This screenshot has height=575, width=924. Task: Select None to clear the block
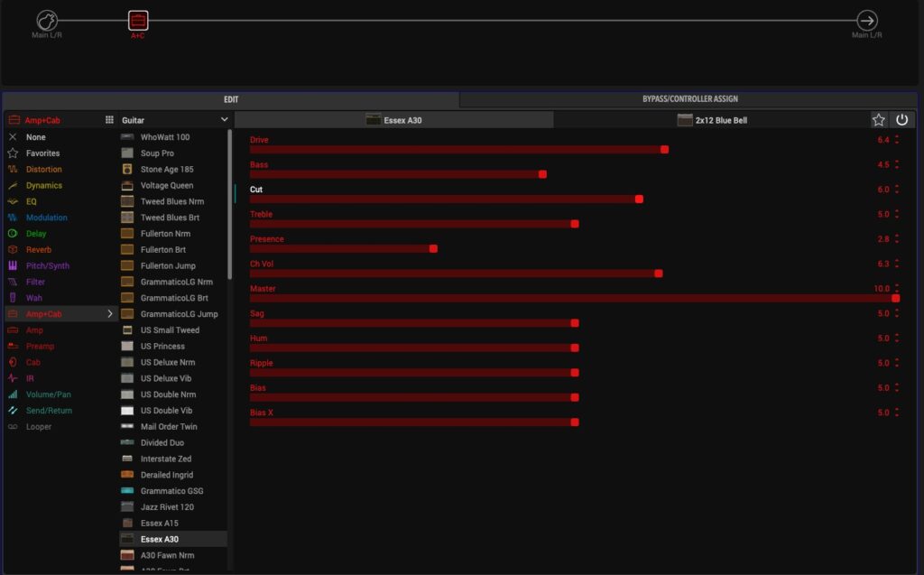coord(36,137)
